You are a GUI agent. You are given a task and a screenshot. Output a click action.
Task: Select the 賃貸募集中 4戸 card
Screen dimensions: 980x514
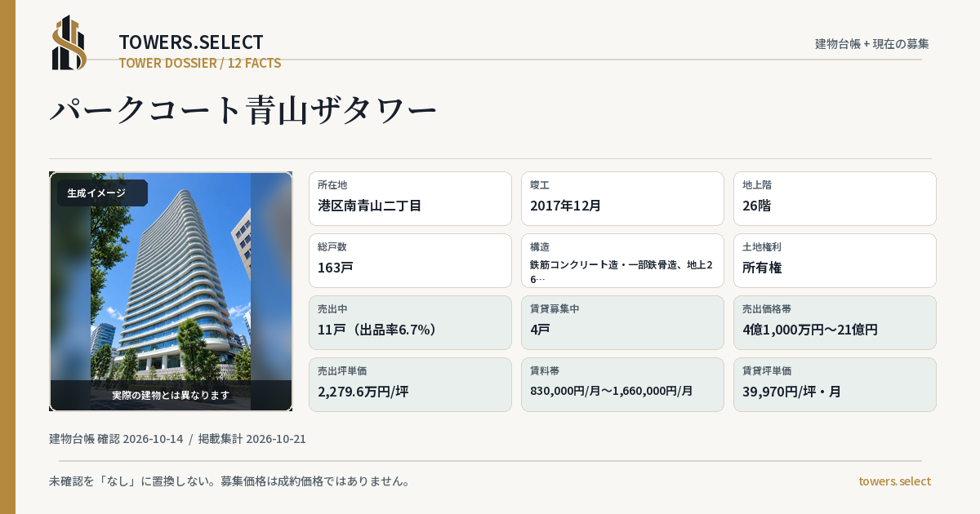622,322
